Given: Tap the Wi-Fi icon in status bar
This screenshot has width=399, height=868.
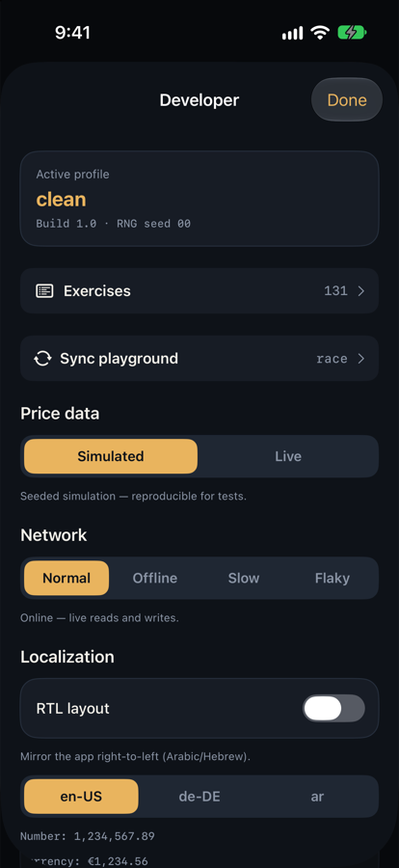Looking at the screenshot, I should click(320, 33).
